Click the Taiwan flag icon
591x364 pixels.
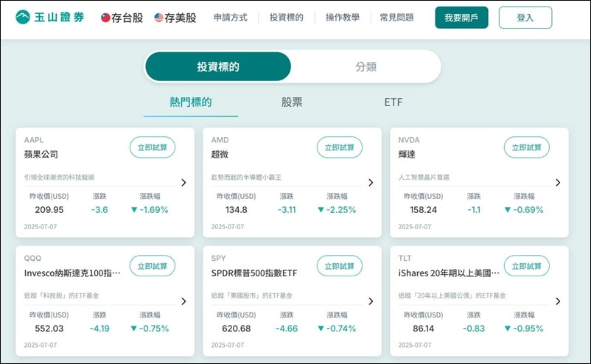pyautogui.click(x=105, y=18)
